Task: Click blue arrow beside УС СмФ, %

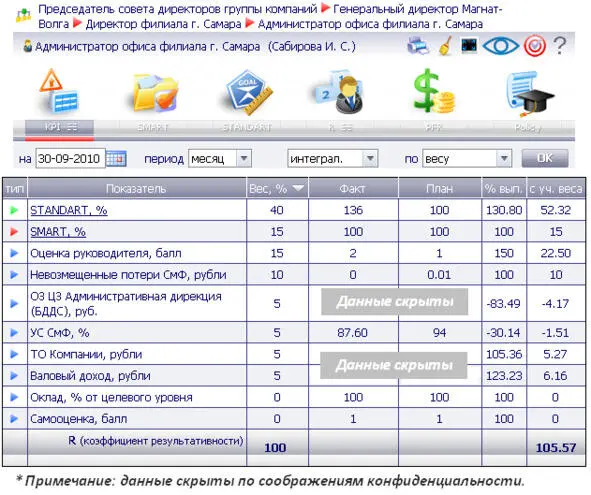Action: 14,333
